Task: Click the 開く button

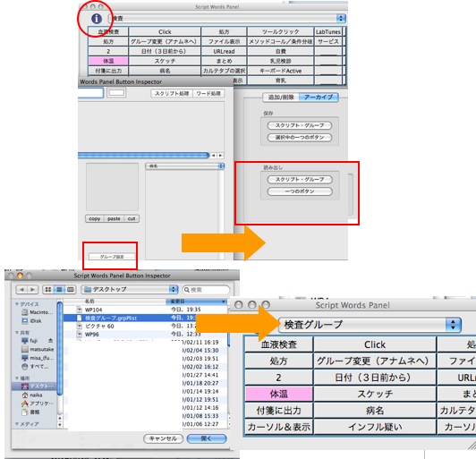Action: 207,438
